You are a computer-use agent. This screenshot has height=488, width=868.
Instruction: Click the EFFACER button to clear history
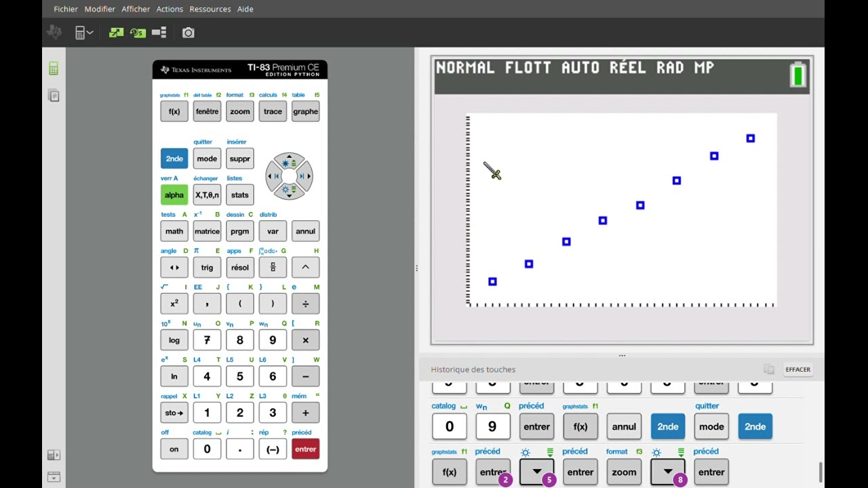click(x=798, y=369)
